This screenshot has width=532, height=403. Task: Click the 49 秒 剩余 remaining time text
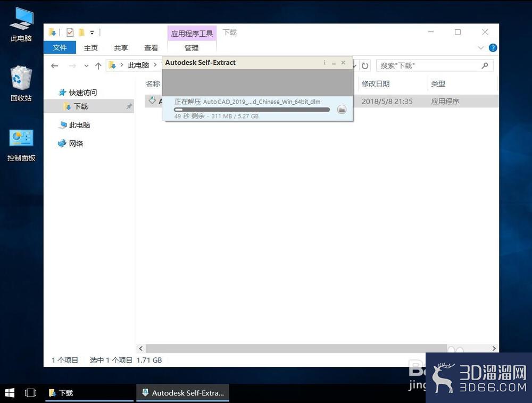click(x=189, y=116)
